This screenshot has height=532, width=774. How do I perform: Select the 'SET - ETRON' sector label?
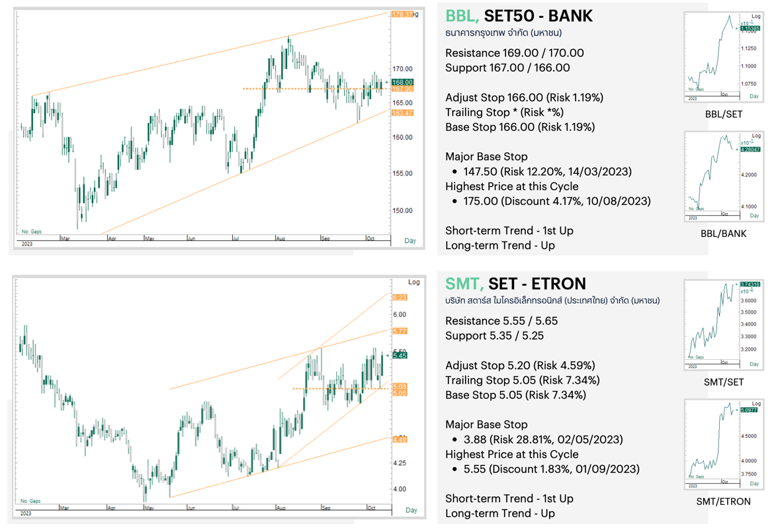(x=537, y=284)
